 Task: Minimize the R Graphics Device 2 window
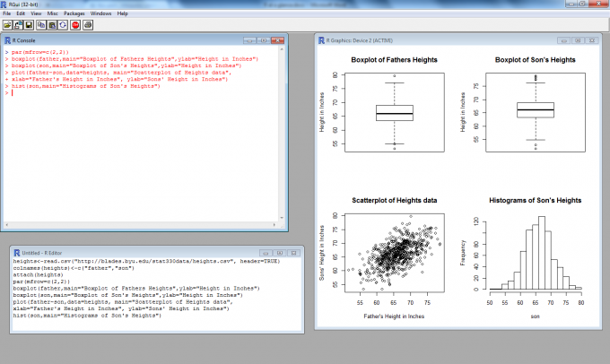coord(564,40)
